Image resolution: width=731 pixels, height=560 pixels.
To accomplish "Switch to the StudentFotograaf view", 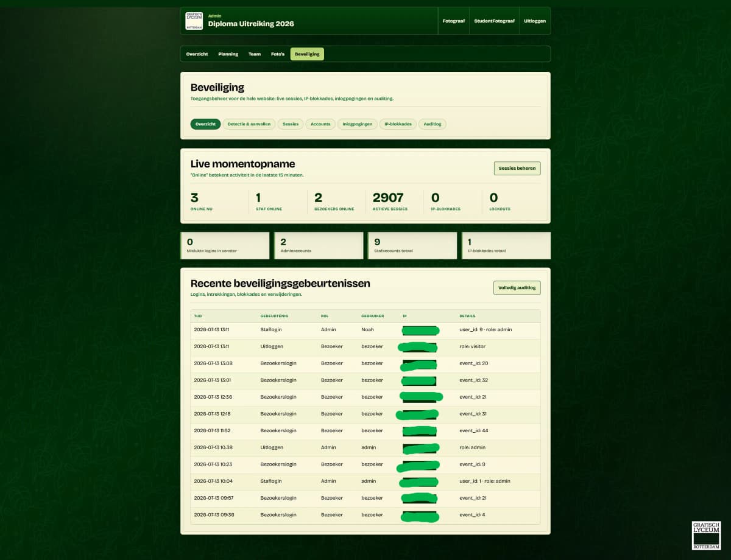I will point(494,21).
